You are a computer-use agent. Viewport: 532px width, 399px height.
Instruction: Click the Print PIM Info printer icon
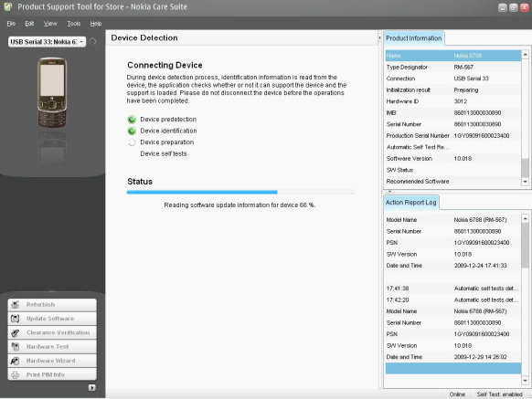[15, 374]
